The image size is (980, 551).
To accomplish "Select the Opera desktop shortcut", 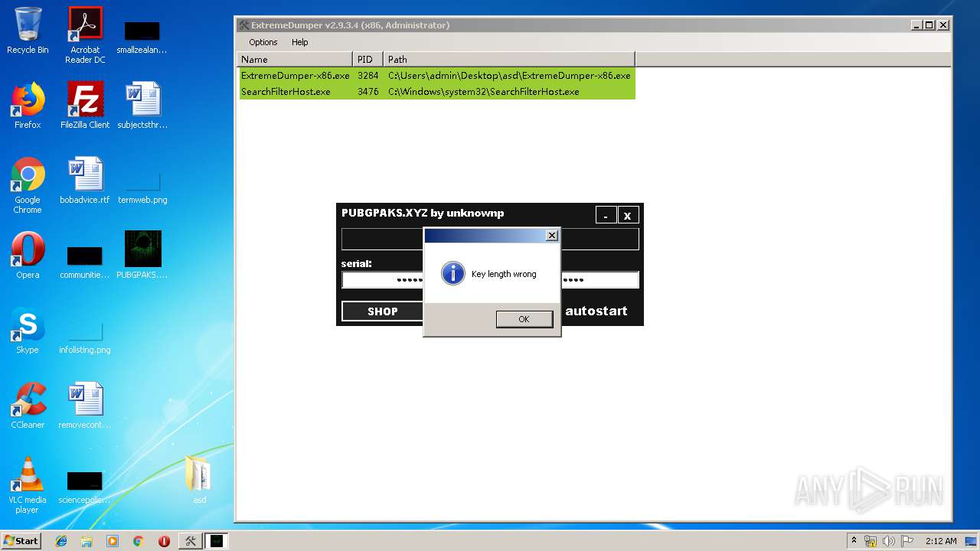I will tap(28, 256).
